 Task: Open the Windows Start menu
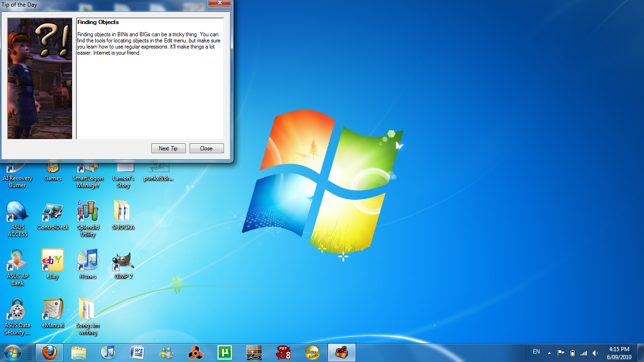point(13,353)
